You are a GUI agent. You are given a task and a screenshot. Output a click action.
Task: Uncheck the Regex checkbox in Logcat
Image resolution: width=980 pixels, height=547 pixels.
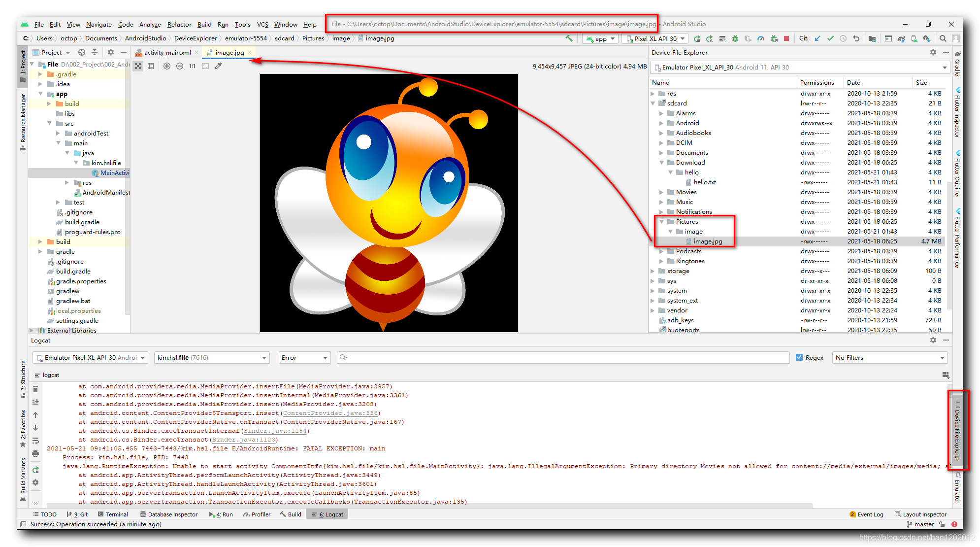[799, 358]
